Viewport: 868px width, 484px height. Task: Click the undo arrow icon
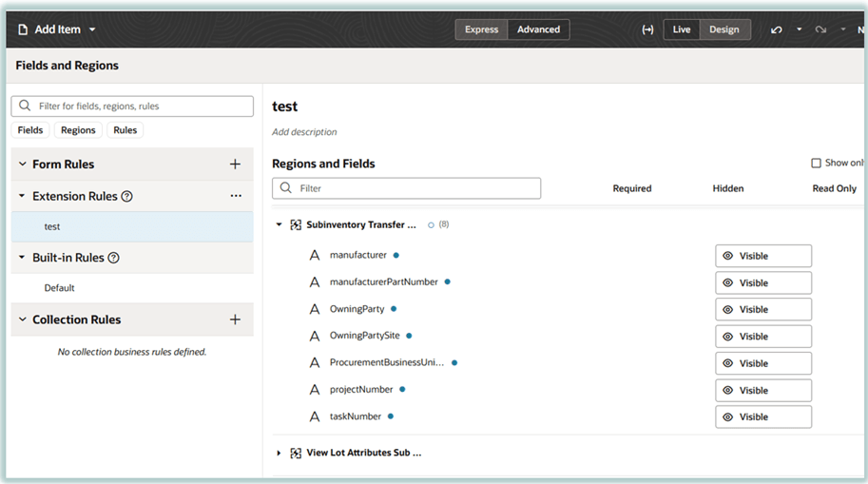pyautogui.click(x=777, y=29)
